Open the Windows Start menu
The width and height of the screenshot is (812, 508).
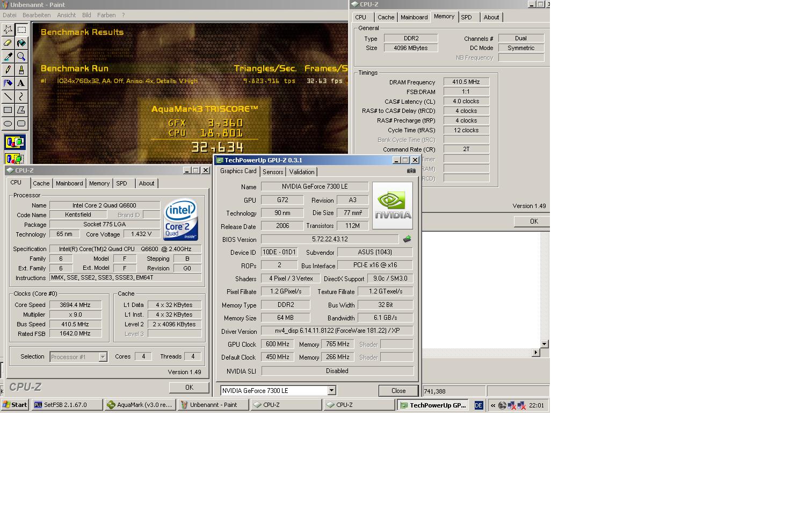(x=15, y=405)
